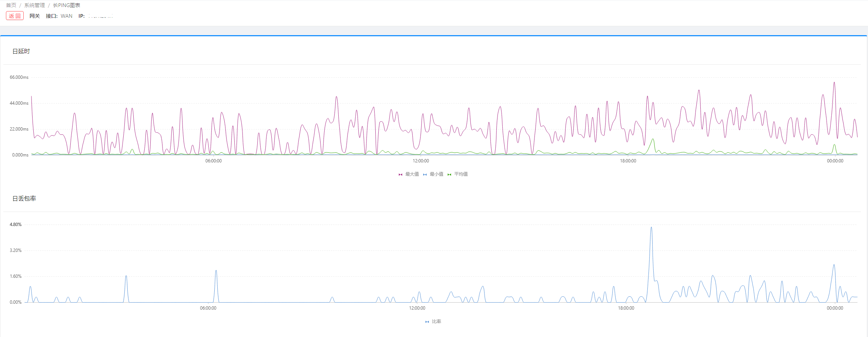
Task: Click the tallest packet loss spike
Action: [651, 229]
